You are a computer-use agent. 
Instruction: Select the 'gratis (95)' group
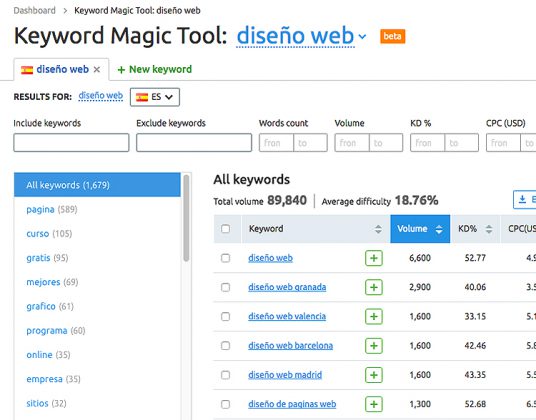coord(47,258)
